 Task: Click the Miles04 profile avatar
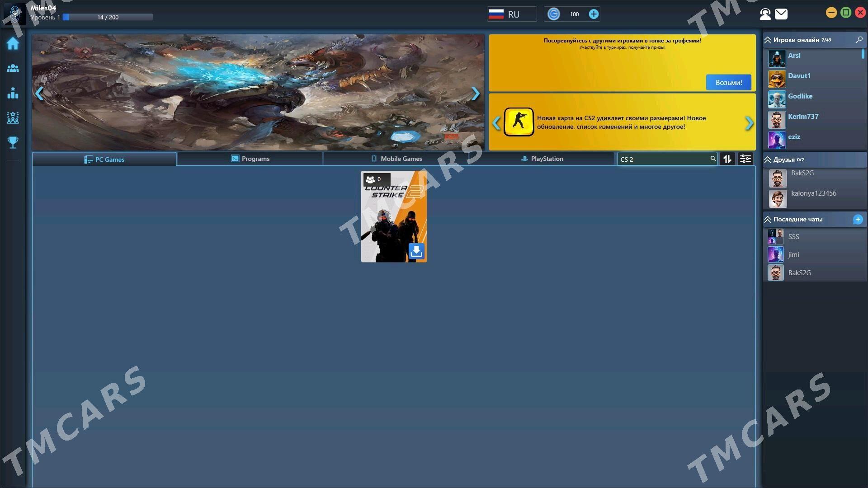point(15,14)
